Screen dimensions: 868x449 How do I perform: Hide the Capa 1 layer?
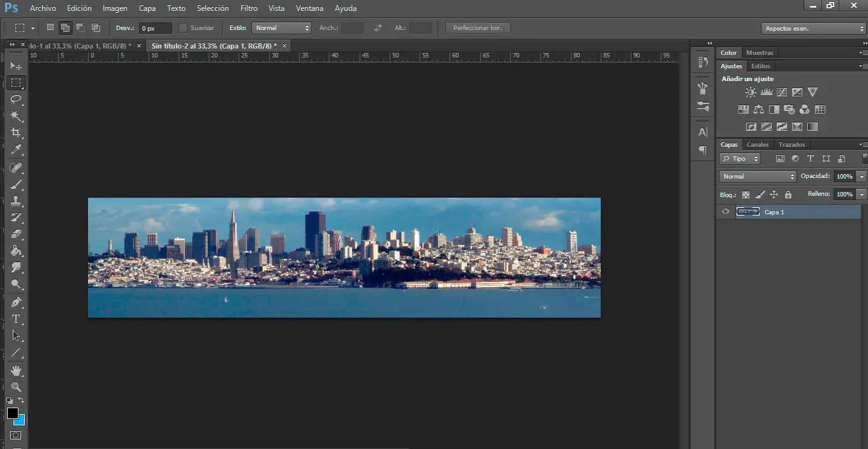[x=725, y=212]
